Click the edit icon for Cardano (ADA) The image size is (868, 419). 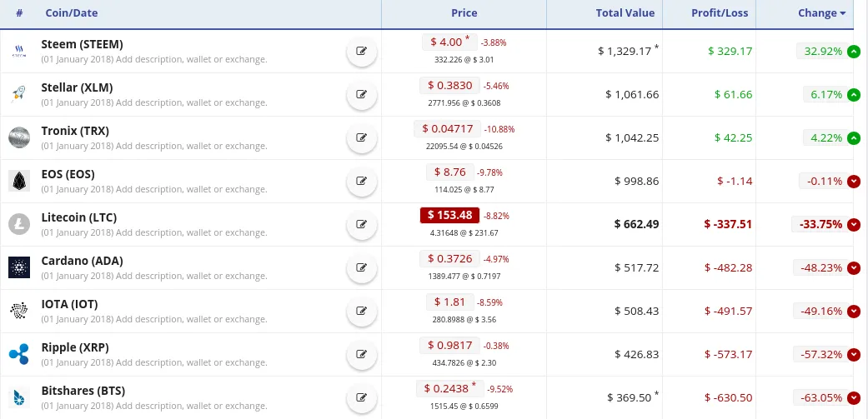point(362,268)
